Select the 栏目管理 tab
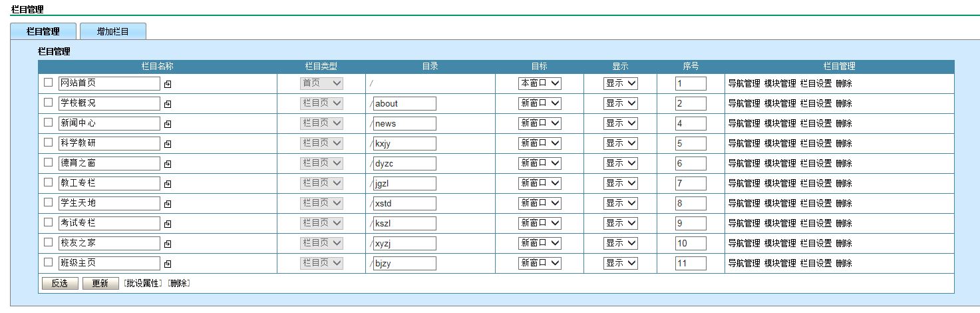Screen dimensions: 980x313 coord(43,31)
